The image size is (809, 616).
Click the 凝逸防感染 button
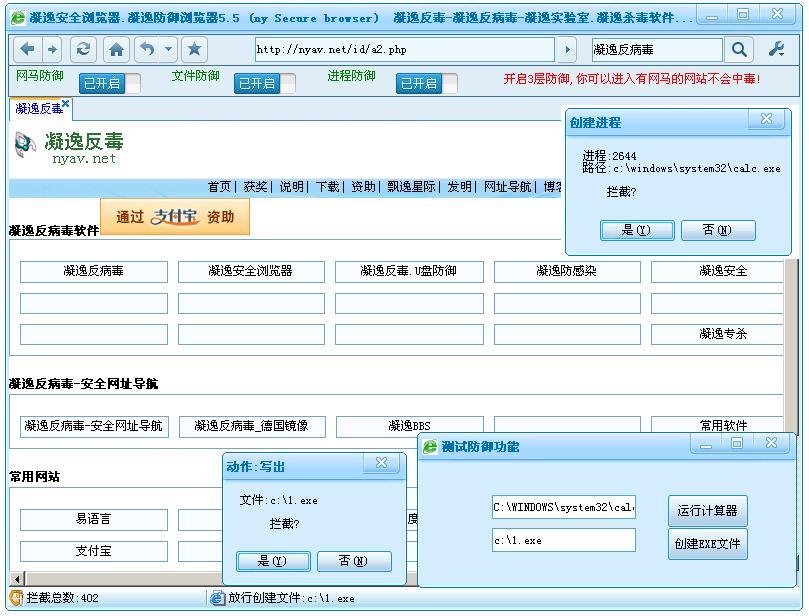[x=567, y=271]
